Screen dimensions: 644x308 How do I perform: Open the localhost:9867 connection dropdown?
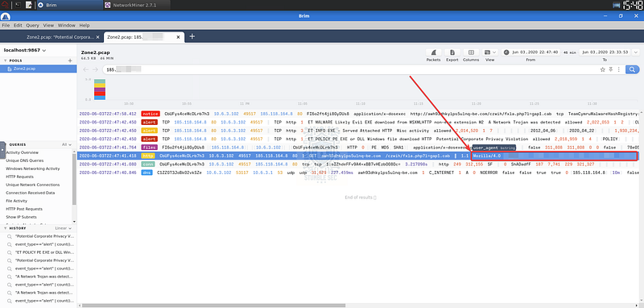tap(25, 50)
